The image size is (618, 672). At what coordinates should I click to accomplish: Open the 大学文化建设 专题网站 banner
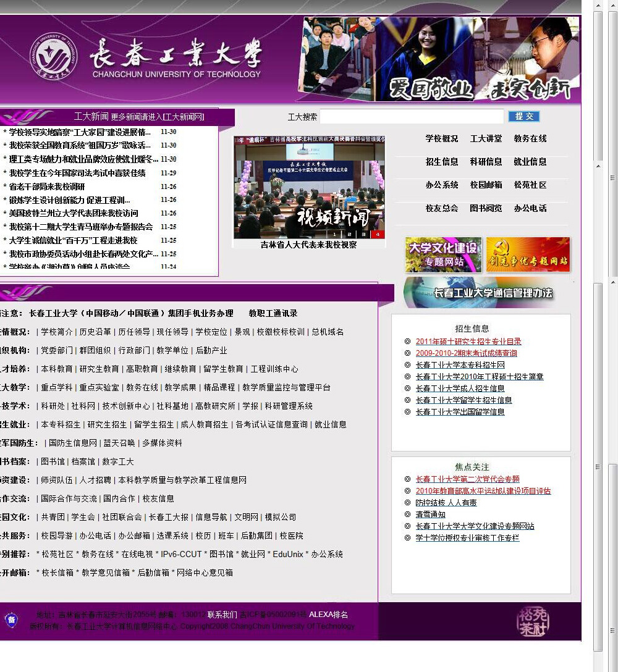point(443,254)
